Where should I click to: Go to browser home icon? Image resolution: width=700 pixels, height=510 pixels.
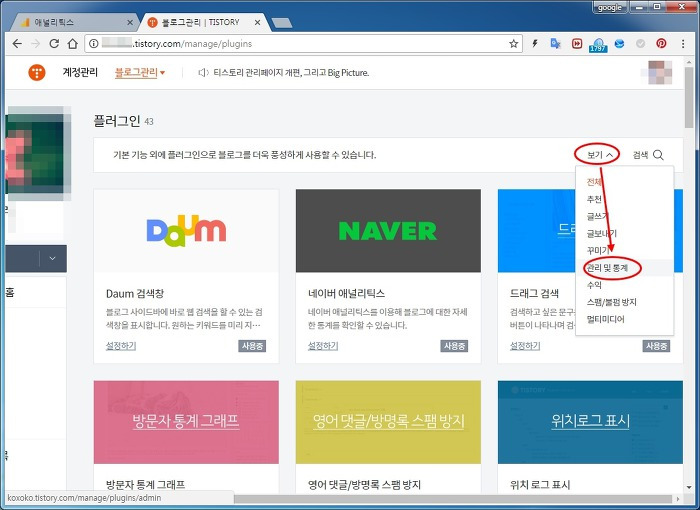tap(72, 44)
